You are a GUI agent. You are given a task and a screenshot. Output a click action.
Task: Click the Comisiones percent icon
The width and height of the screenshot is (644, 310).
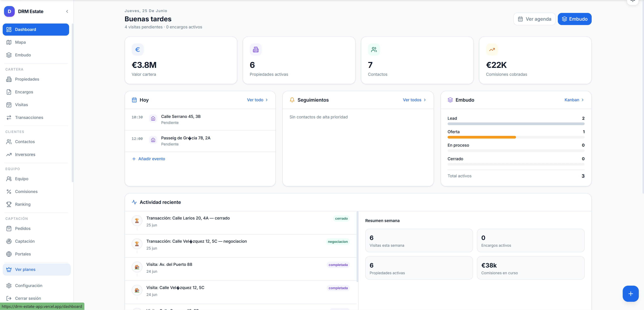click(x=9, y=192)
